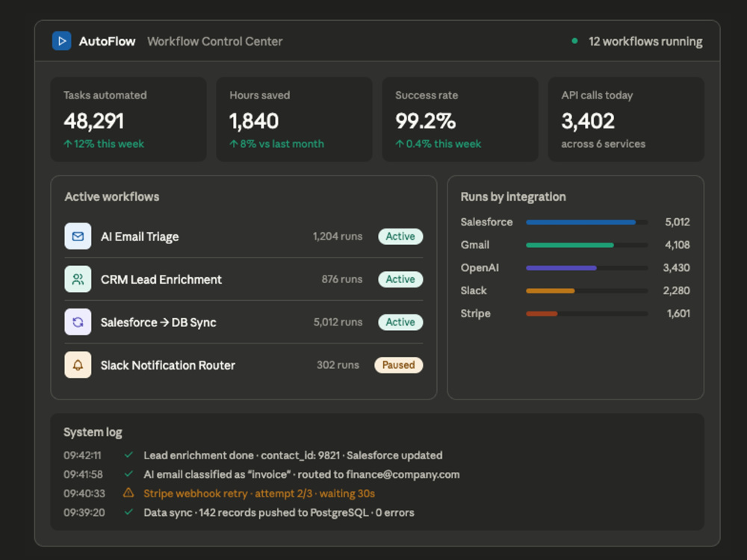
Task: Click the green running status dot
Action: (x=574, y=41)
